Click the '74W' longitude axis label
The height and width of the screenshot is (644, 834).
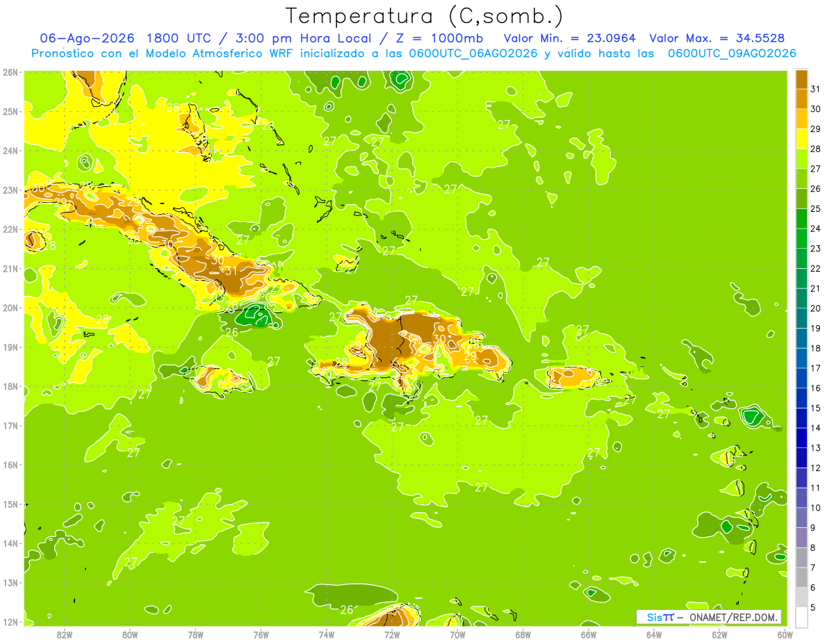click(327, 634)
